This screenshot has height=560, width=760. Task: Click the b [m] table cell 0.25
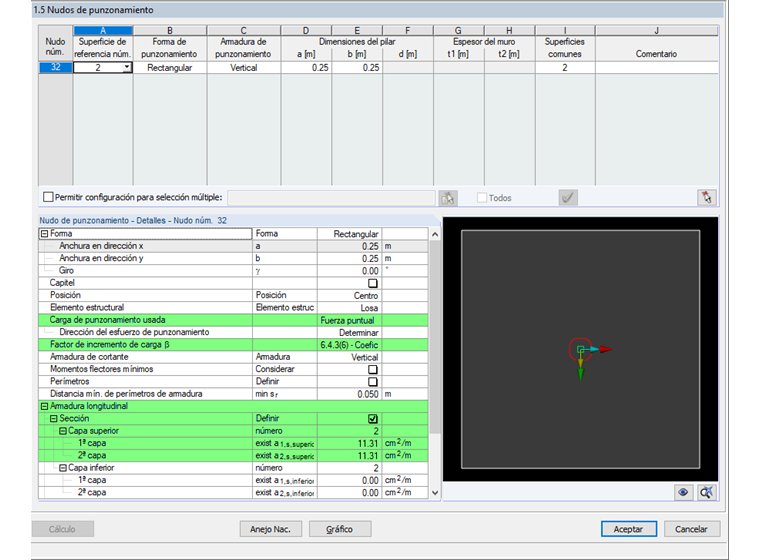click(357, 68)
